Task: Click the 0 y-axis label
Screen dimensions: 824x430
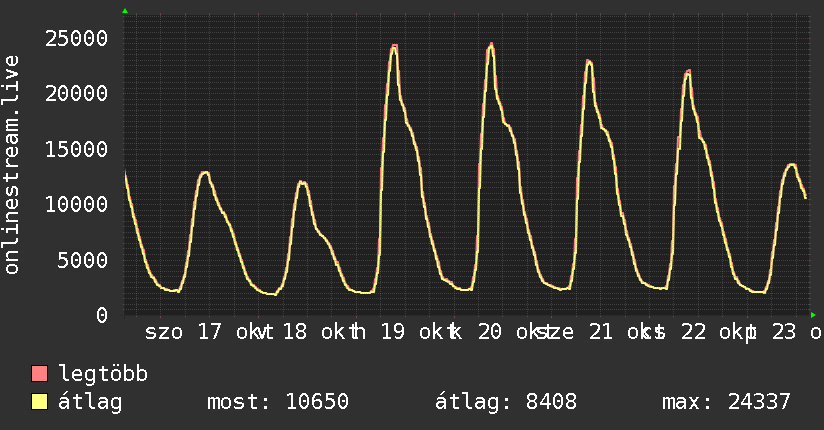Action: point(102,315)
